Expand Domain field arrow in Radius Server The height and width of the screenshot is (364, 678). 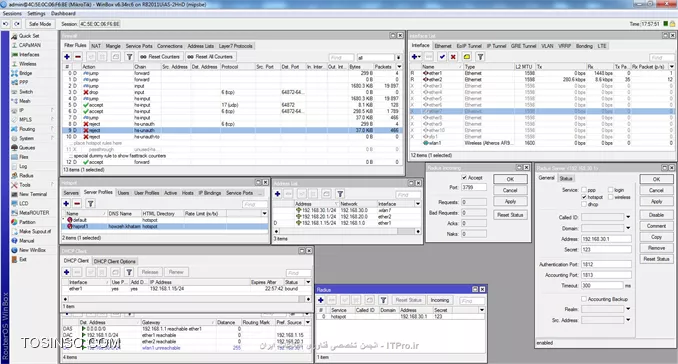[x=628, y=228]
